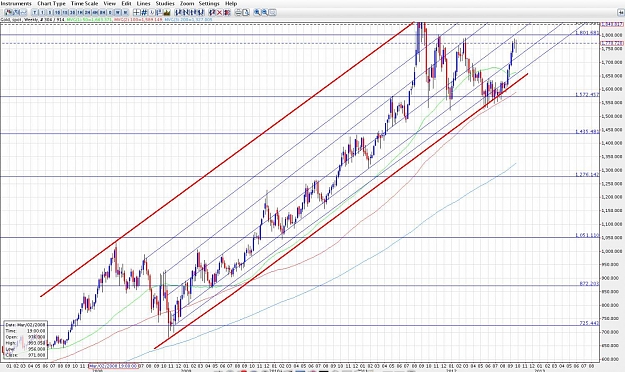Screen dimensions: 625x372
Task: Click the 1,435.483 horizontal level label
Action: coord(587,132)
